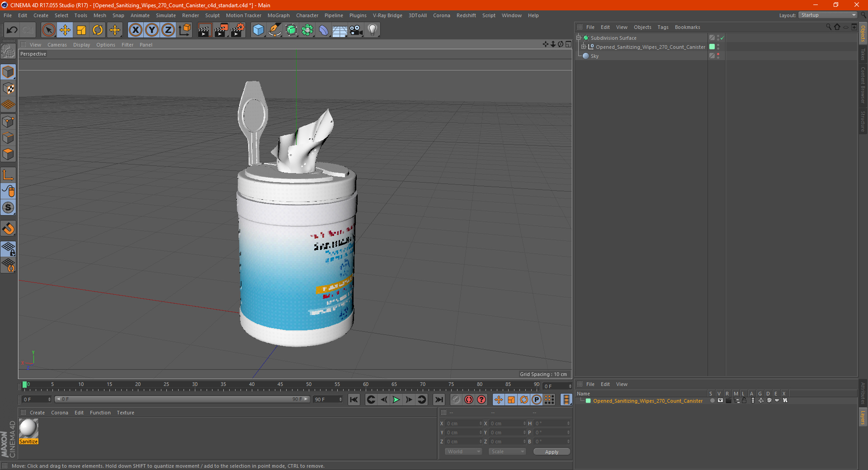Open the viewport Cameras menu

57,45
